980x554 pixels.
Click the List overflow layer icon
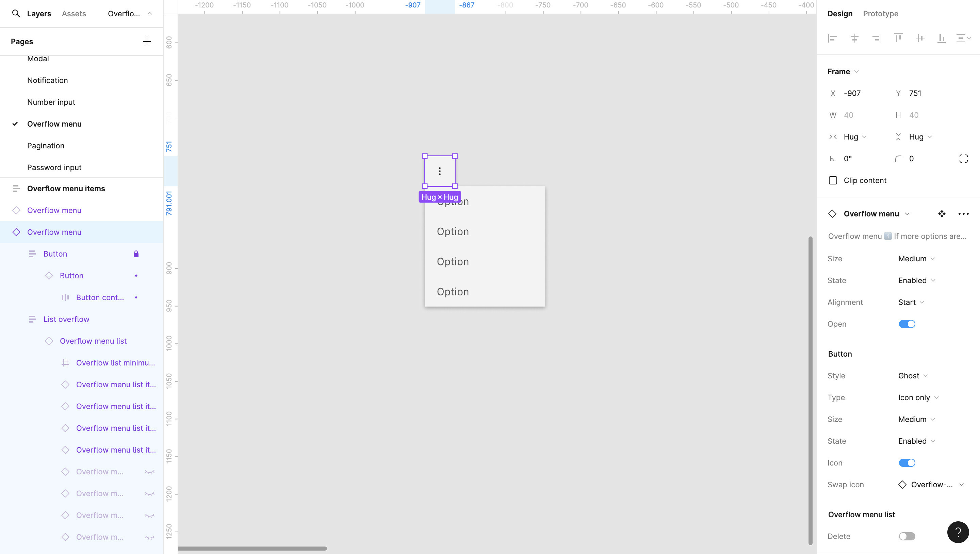[x=32, y=319]
